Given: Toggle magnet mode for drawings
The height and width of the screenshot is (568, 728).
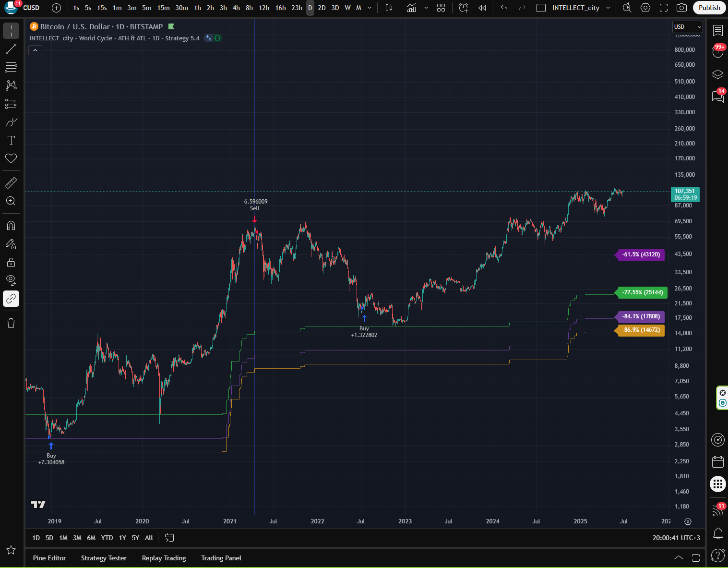Looking at the screenshot, I should 11,226.
